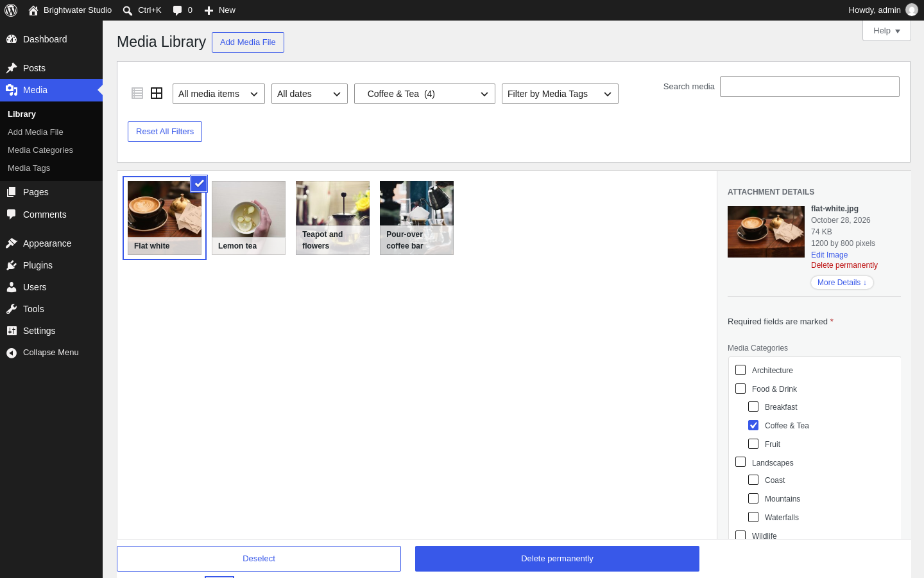Select the Lemon tea thumbnail
The width and height of the screenshot is (924, 578).
[248, 218]
